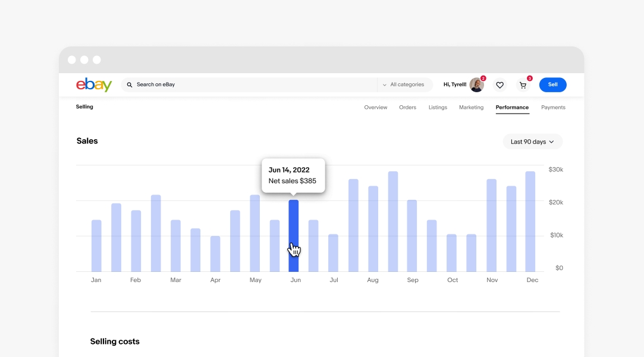Screen dimensions: 644x357
Task: Open the All categories dropdown
Action: pyautogui.click(x=403, y=85)
